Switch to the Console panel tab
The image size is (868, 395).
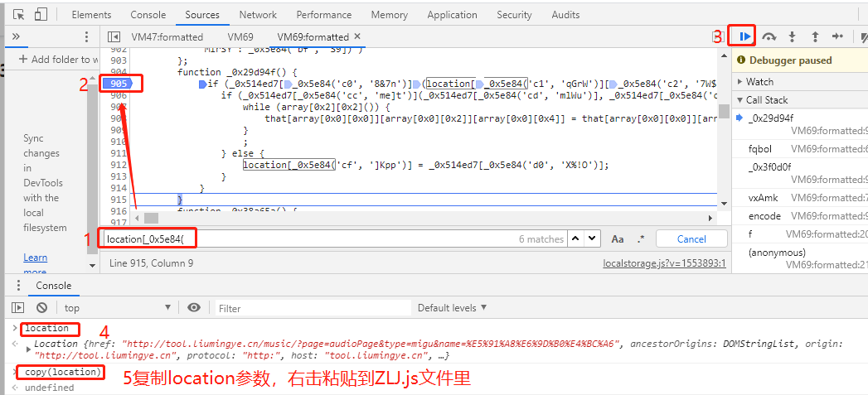(148, 15)
